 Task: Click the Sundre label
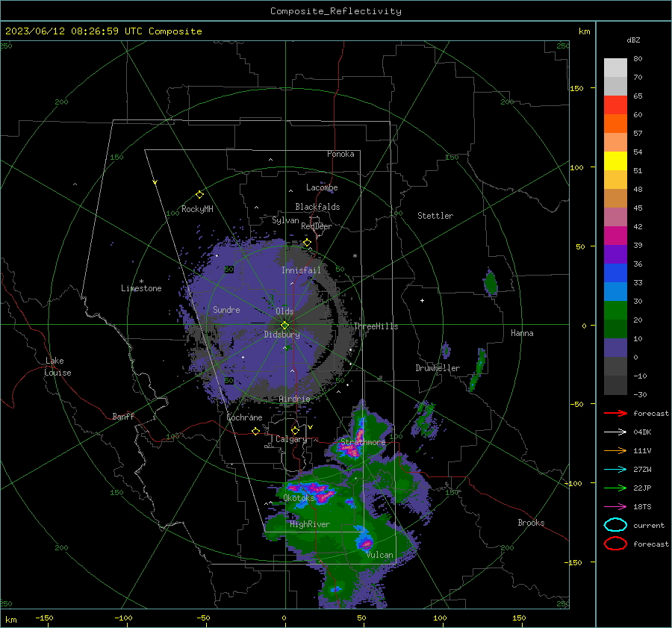click(226, 309)
